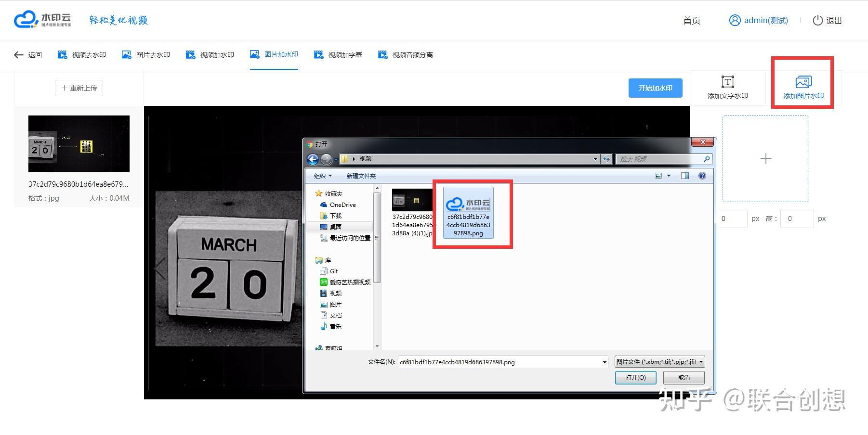Open the 组织 dropdown menu
Image resolution: width=868 pixels, height=435 pixels.
click(323, 176)
